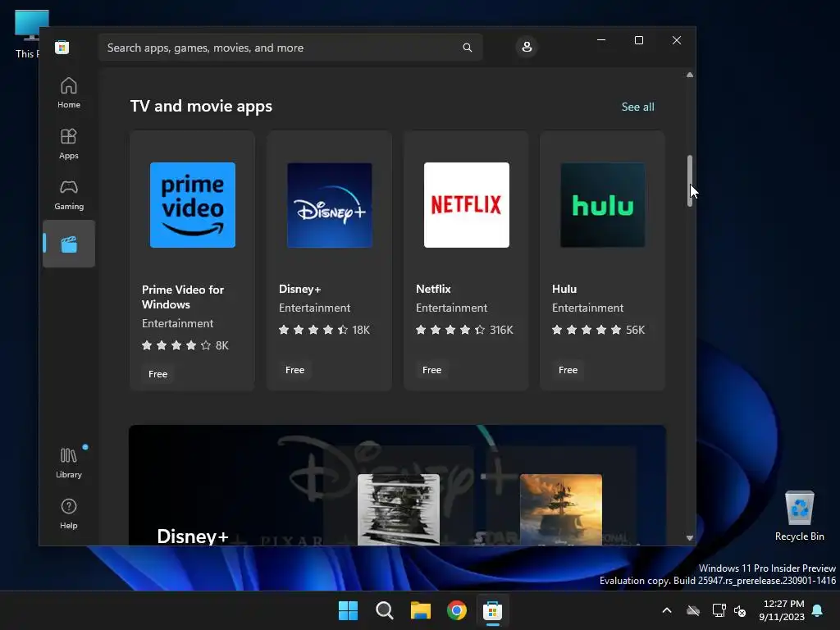Open the Windows Start menu
Viewport: 840px width, 630px height.
point(348,610)
